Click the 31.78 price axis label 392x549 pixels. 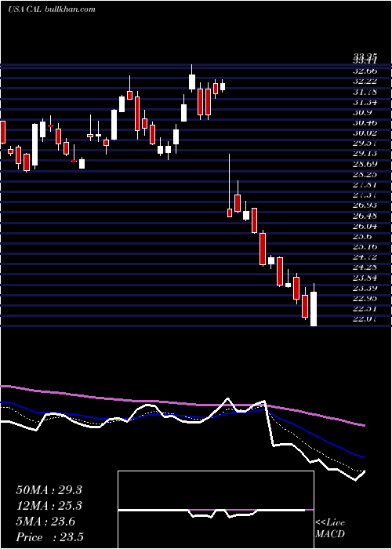[365, 92]
